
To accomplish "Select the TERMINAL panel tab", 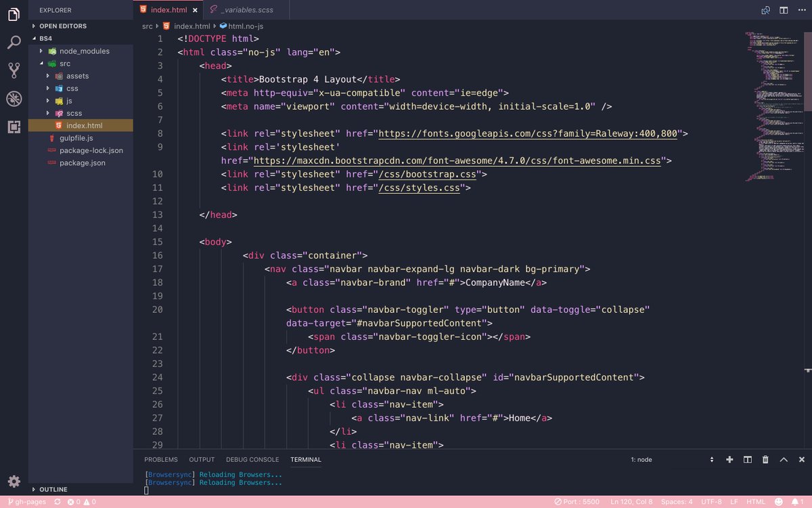I will coord(306,459).
